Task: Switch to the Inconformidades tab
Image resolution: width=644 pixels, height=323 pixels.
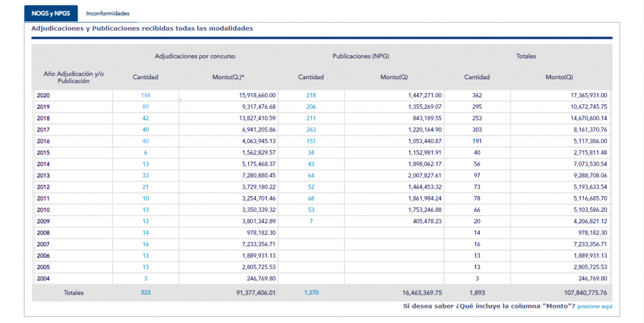Action: coord(108,13)
